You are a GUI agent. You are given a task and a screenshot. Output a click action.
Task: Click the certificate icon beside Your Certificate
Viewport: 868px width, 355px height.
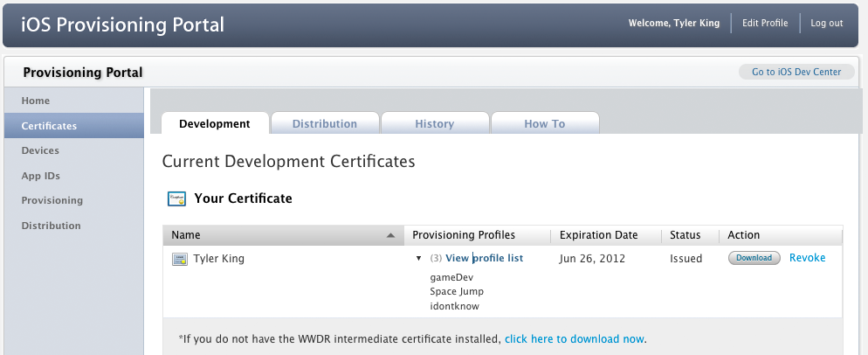[176, 198]
